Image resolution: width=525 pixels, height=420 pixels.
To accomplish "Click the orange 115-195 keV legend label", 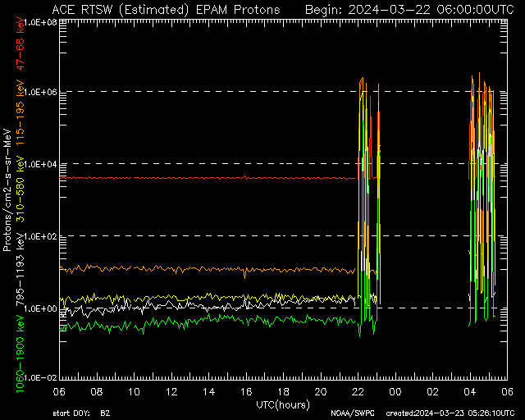I will point(20,113).
